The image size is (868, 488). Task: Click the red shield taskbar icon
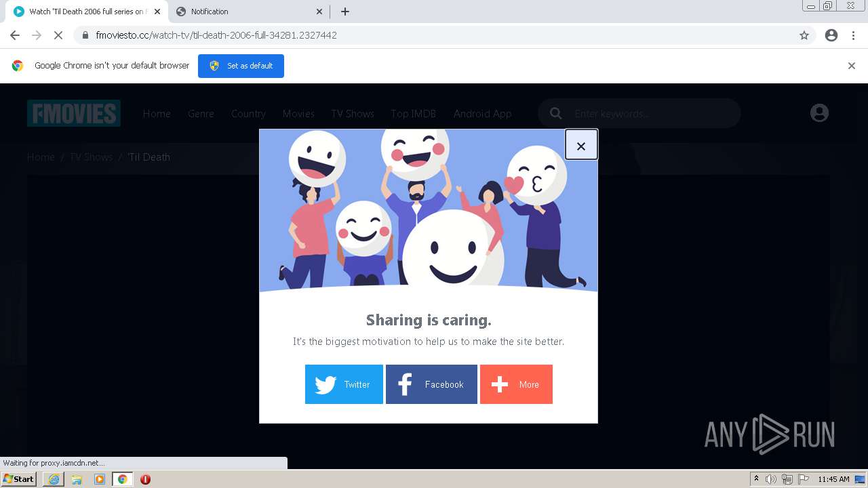tap(145, 479)
